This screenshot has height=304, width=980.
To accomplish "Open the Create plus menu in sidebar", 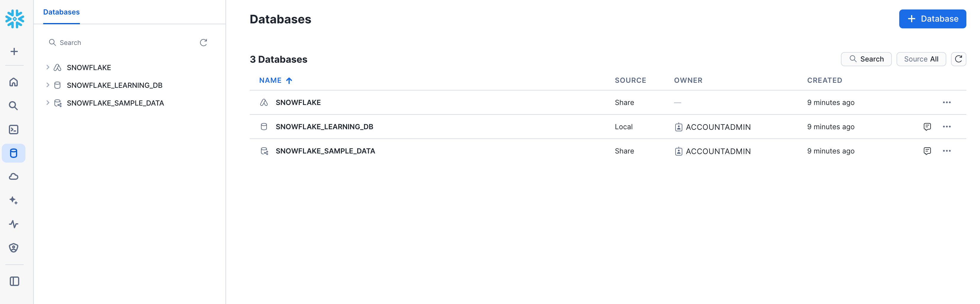I will click(x=14, y=51).
